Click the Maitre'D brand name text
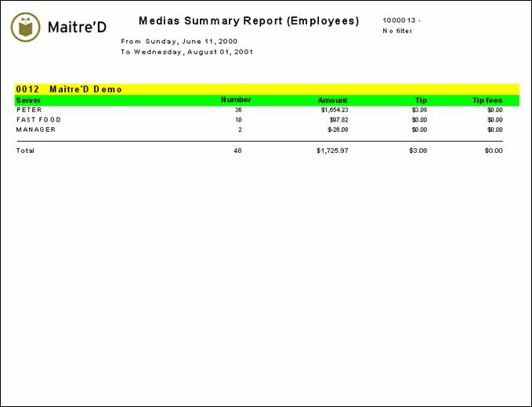This screenshot has height=407, width=532. (77, 27)
